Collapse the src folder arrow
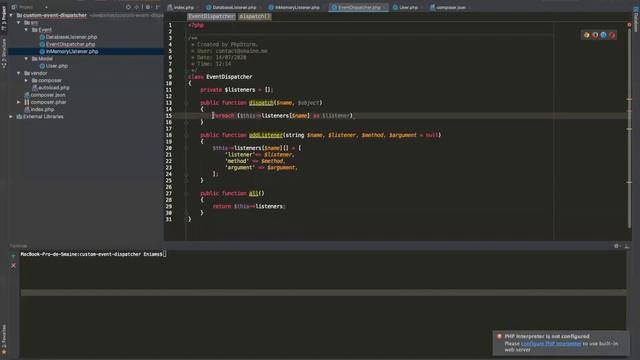 [19, 22]
